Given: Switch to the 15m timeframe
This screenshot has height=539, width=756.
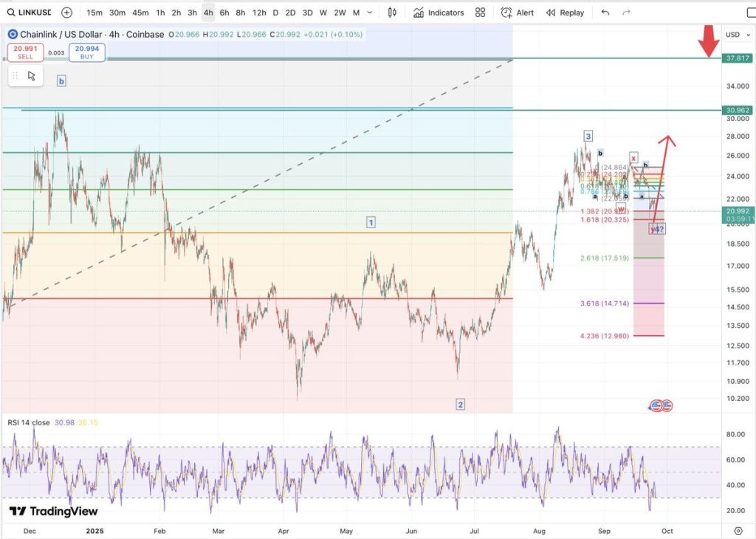Looking at the screenshot, I should 94,13.
